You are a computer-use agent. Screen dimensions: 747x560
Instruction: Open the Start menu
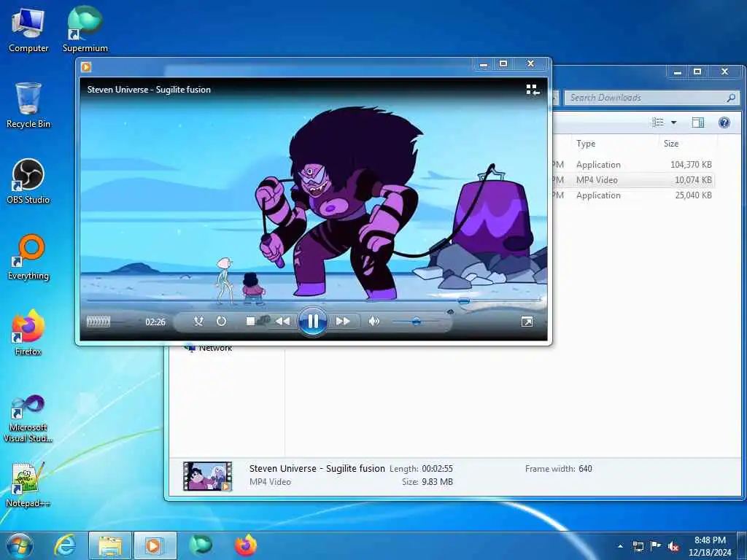(x=20, y=545)
